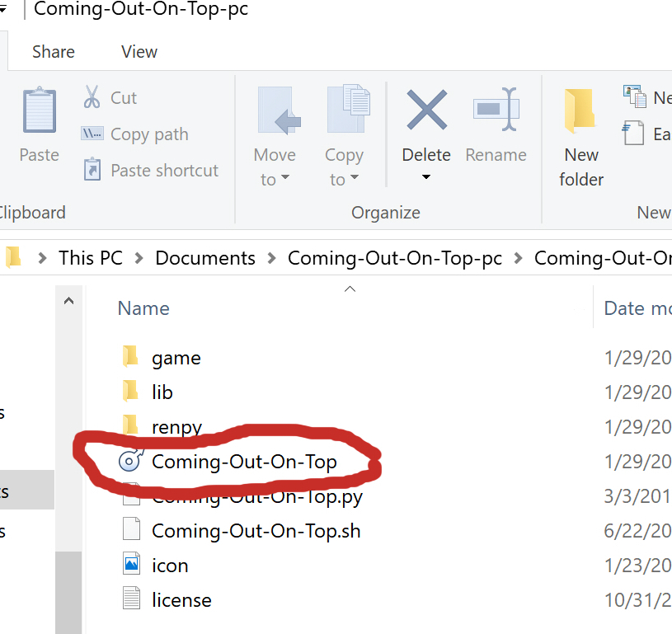Image resolution: width=672 pixels, height=634 pixels.
Task: Select the icon image file
Action: point(169,566)
